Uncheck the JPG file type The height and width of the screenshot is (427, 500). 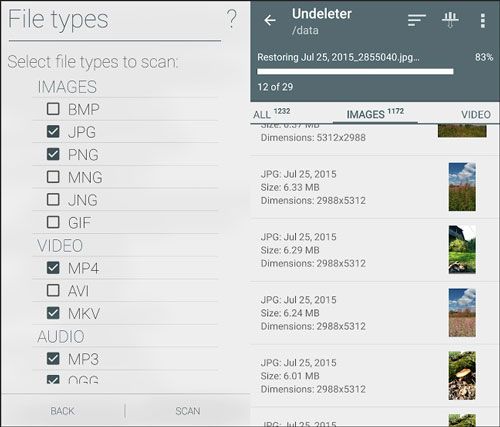[x=53, y=131]
